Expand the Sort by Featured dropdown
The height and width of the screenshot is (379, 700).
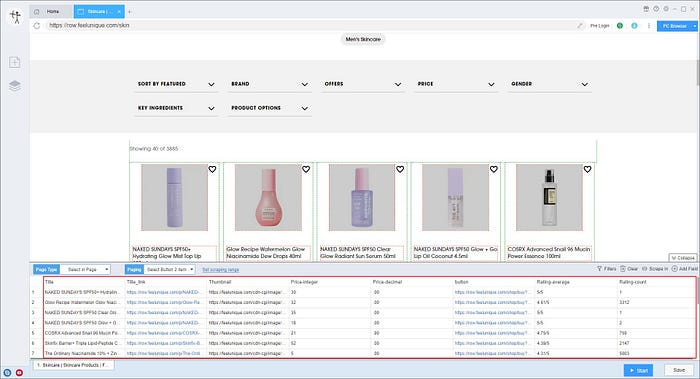point(175,84)
